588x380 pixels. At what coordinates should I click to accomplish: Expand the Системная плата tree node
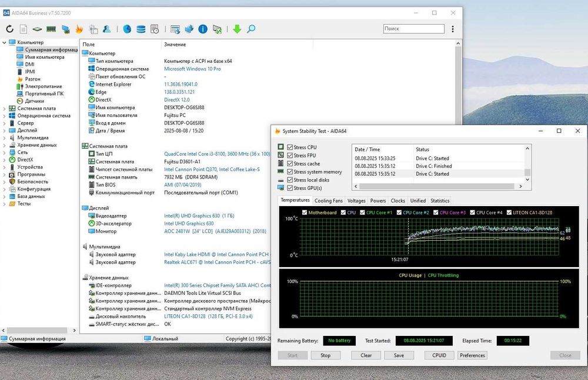(x=5, y=109)
